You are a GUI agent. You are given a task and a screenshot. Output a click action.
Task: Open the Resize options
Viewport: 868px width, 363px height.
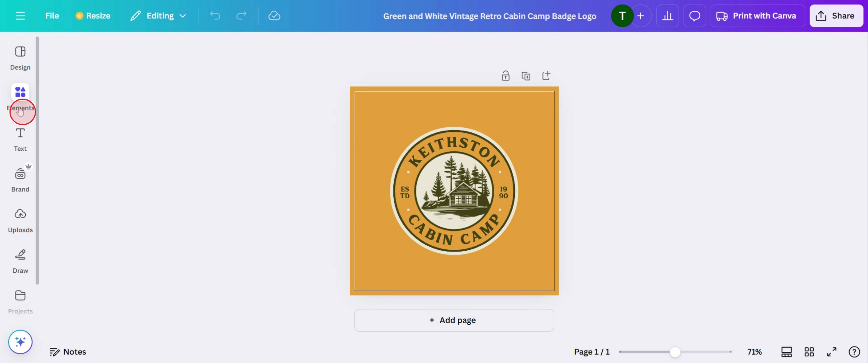93,16
